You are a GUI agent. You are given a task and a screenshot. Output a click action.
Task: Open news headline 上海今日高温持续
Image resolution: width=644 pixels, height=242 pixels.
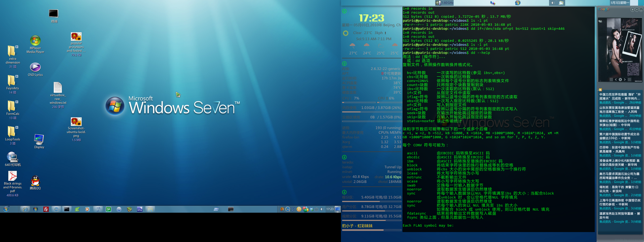620,202
